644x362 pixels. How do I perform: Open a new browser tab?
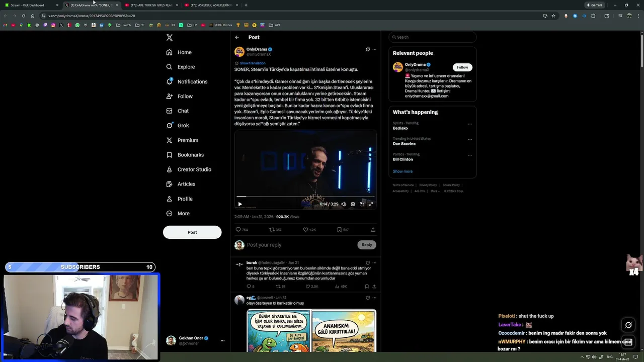(x=246, y=5)
